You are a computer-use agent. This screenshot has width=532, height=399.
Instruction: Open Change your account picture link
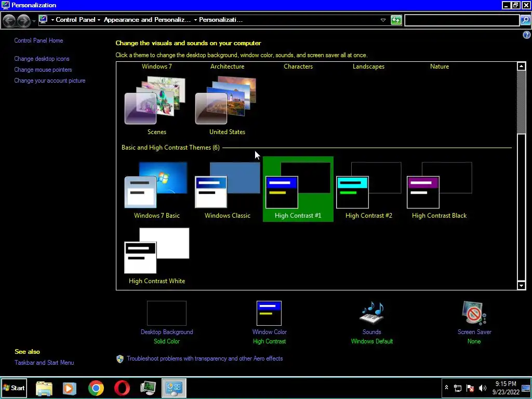click(x=50, y=81)
